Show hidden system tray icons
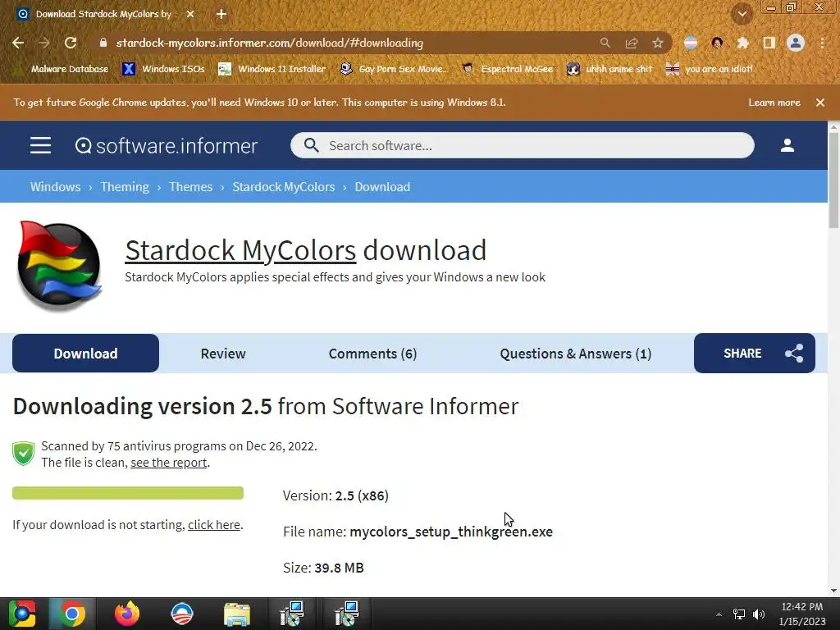 coord(719,614)
